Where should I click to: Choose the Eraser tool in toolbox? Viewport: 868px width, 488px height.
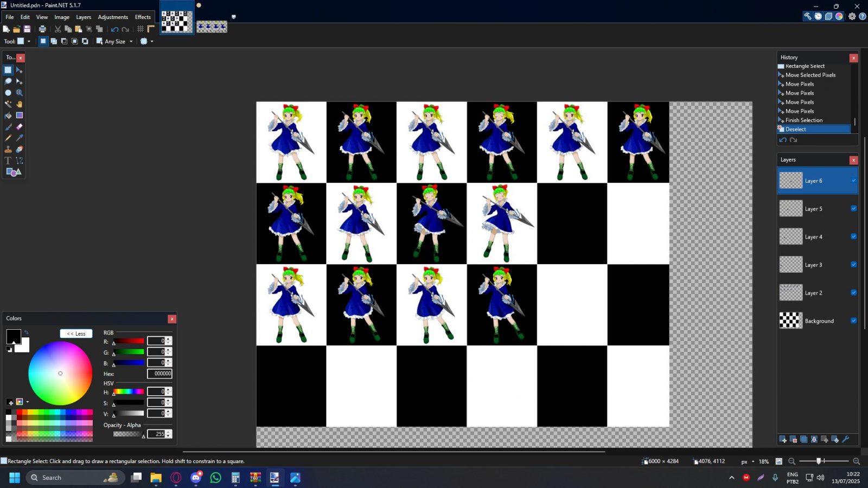click(20, 127)
